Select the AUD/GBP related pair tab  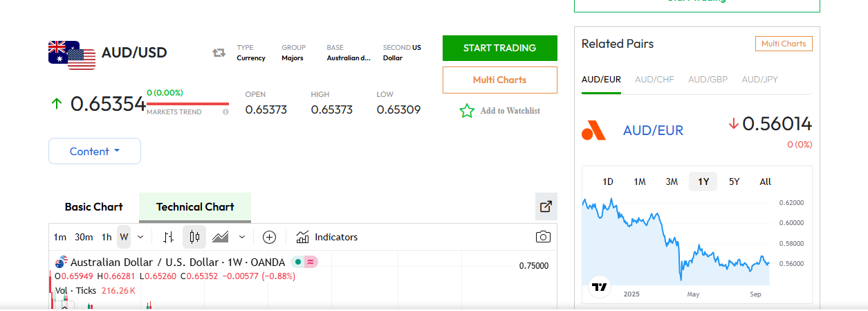(x=708, y=80)
